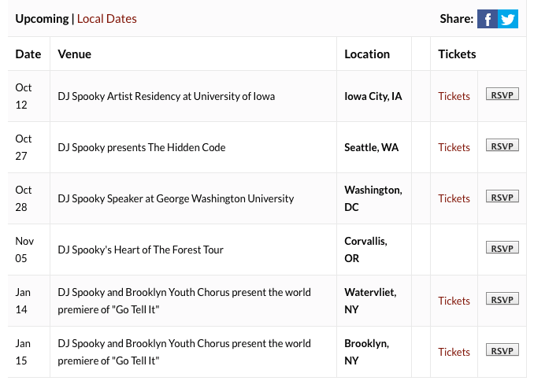Open Tickets for Watervliet, NY concert

pyautogui.click(x=454, y=301)
